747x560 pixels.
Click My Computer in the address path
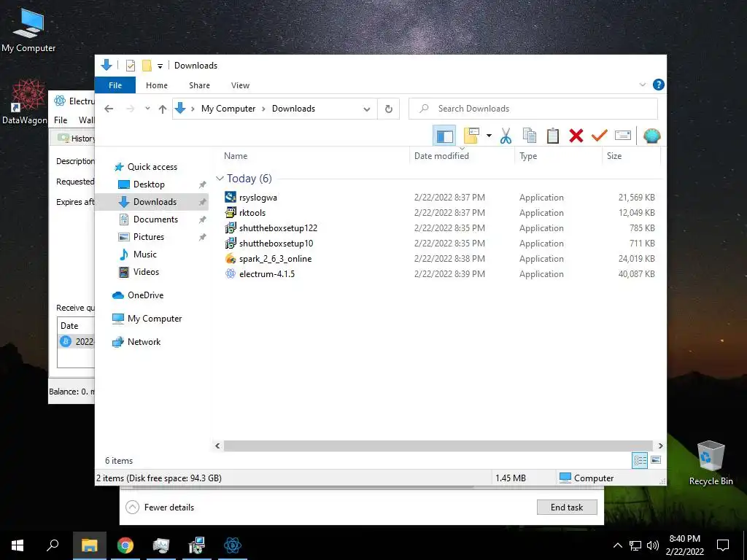[228, 109]
